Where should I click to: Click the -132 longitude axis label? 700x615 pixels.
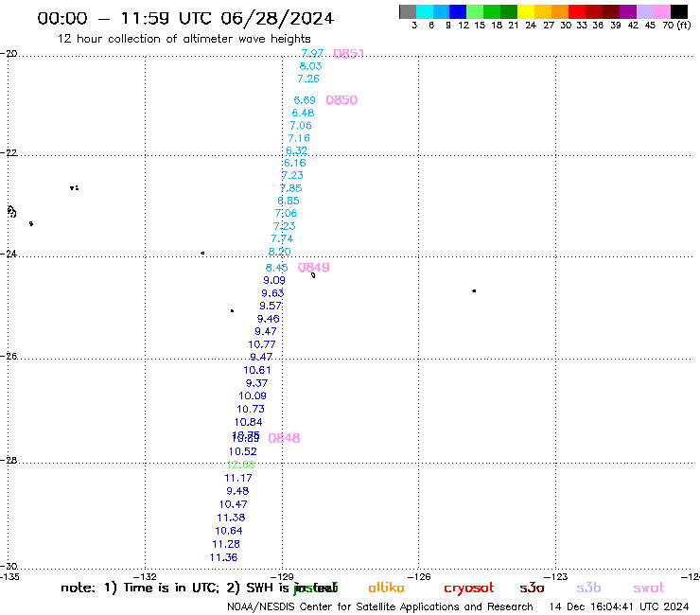146,576
